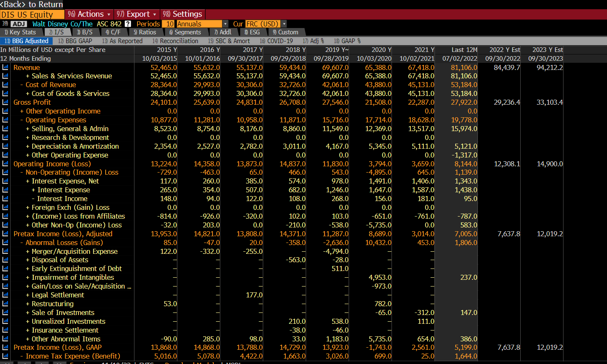
Task: Collapse the Non-Operating (Income) Loss group
Action: [x=22, y=172]
